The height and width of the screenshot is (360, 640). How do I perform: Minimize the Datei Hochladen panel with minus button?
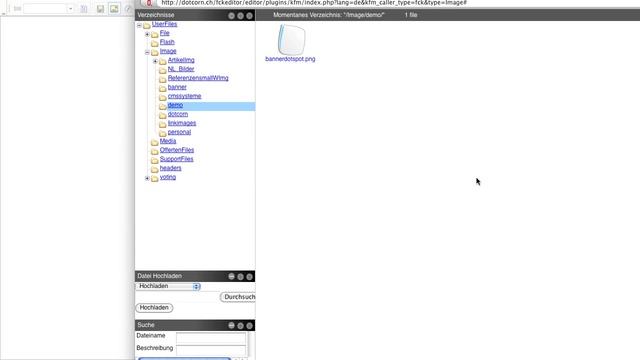(231, 276)
